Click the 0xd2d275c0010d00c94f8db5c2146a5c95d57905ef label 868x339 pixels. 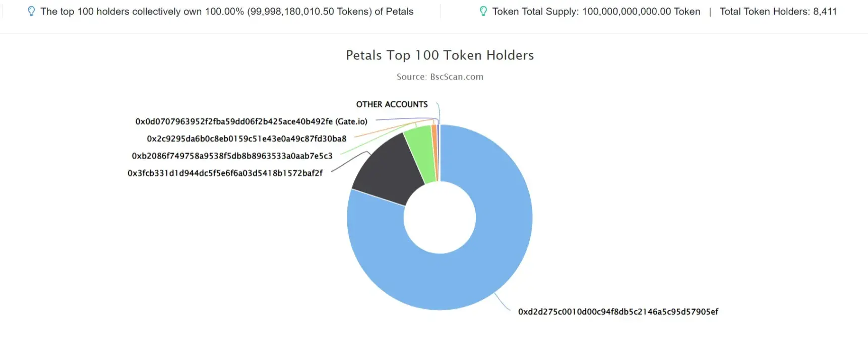(x=618, y=312)
